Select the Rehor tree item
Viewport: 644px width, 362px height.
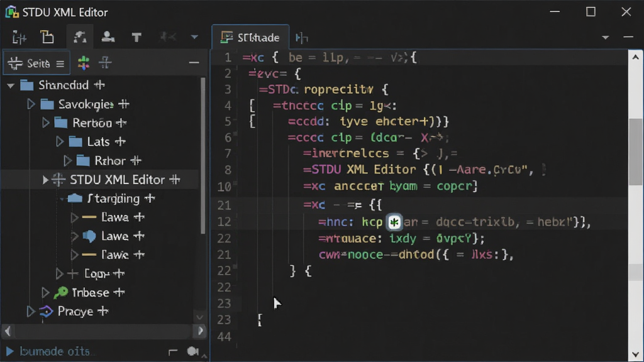point(110,160)
